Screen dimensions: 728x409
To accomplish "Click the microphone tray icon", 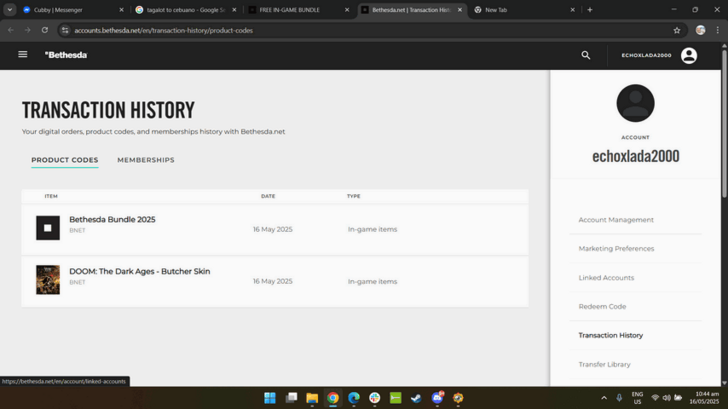I will coord(619,398).
